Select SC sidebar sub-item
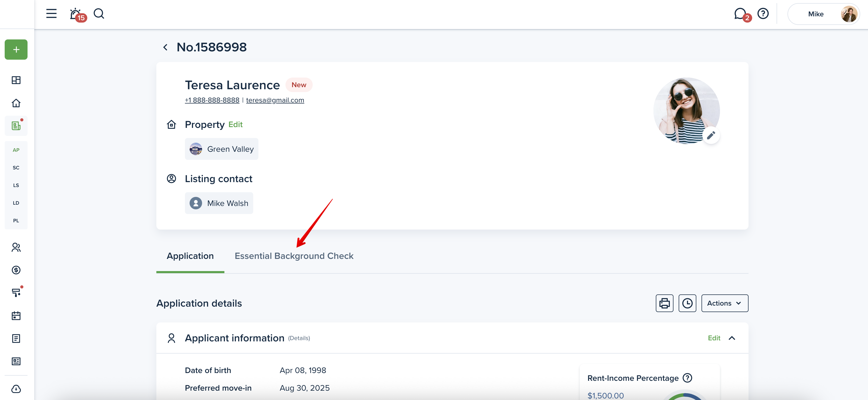This screenshot has height=400, width=868. pos(16,168)
